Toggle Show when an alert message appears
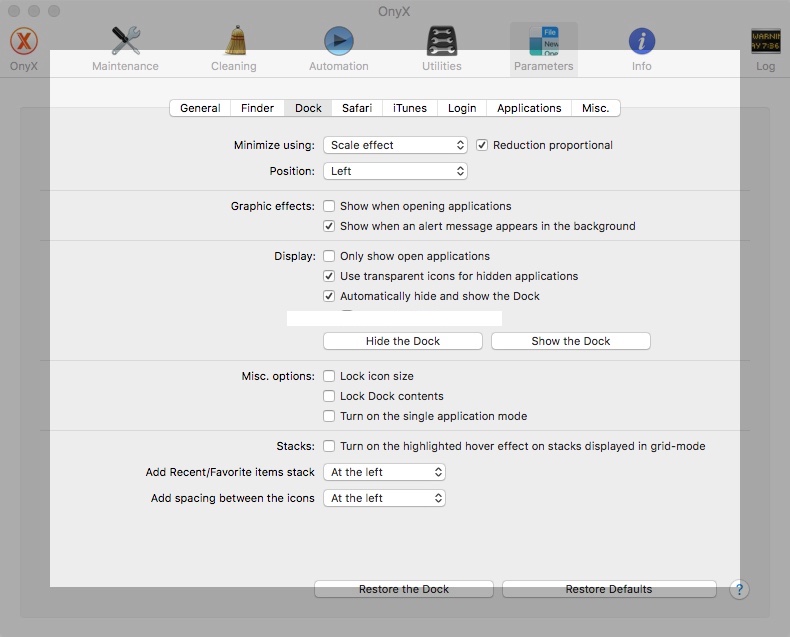This screenshot has height=637, width=790. [329, 226]
